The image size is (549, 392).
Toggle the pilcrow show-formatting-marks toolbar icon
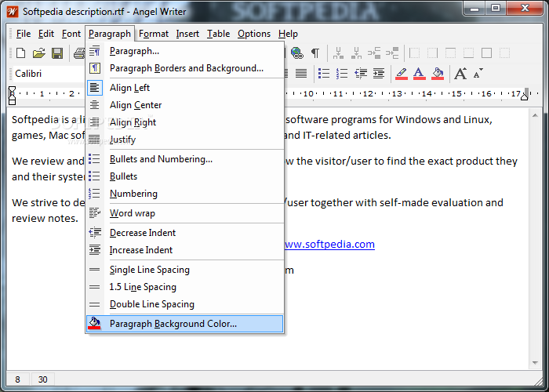(x=315, y=53)
